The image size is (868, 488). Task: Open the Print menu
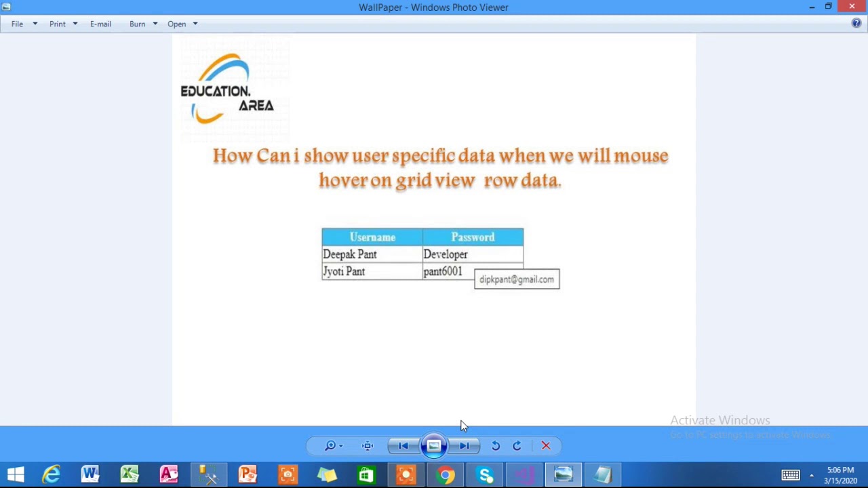click(58, 24)
